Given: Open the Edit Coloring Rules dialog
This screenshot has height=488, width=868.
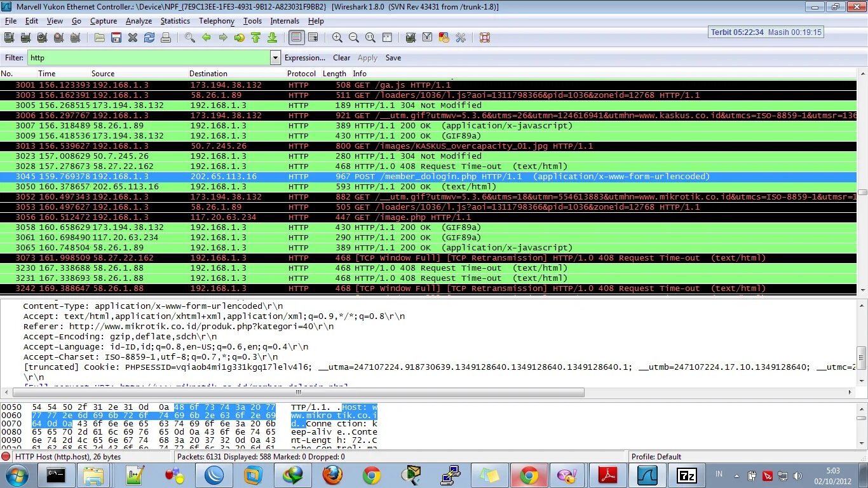Looking at the screenshot, I should pos(443,37).
